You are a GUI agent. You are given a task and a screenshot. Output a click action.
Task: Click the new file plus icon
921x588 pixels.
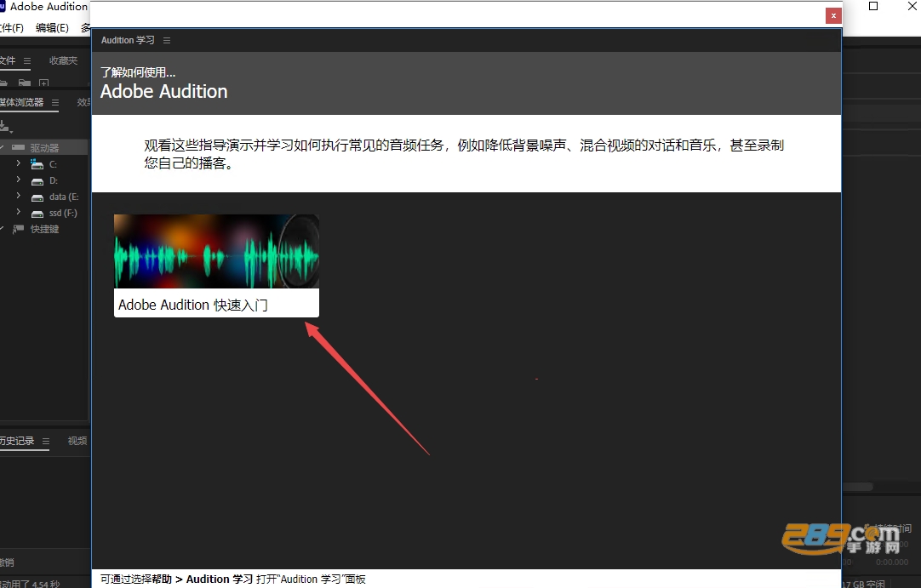(43, 83)
